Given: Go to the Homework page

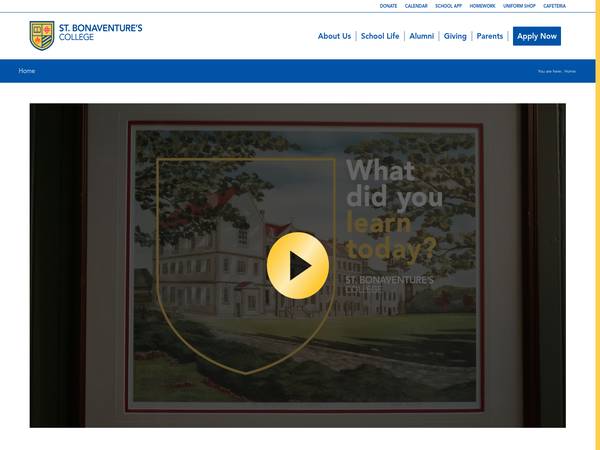Looking at the screenshot, I should [482, 6].
